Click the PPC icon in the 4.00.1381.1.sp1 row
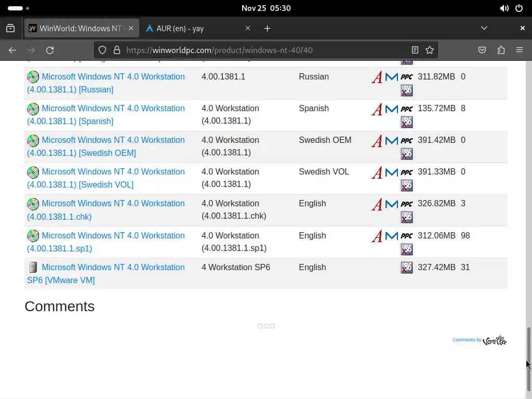The height and width of the screenshot is (399, 532). coord(406,236)
